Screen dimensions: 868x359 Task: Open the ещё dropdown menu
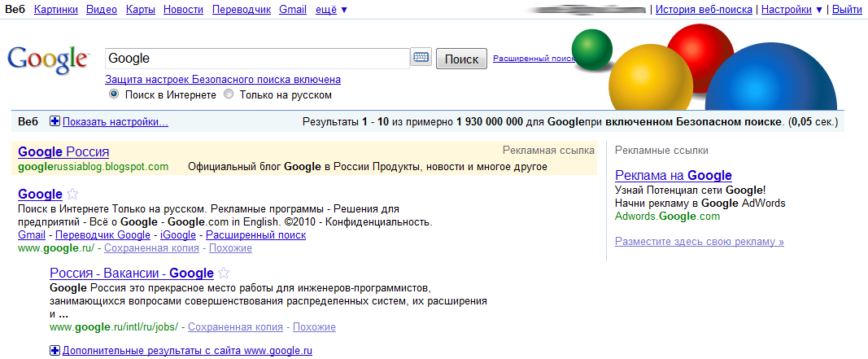coord(331,10)
